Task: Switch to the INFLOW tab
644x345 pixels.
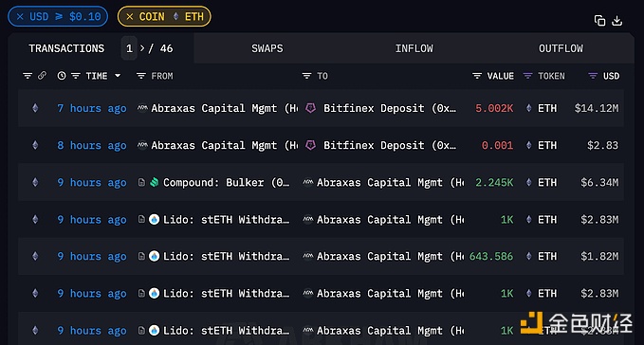Action: tap(414, 48)
